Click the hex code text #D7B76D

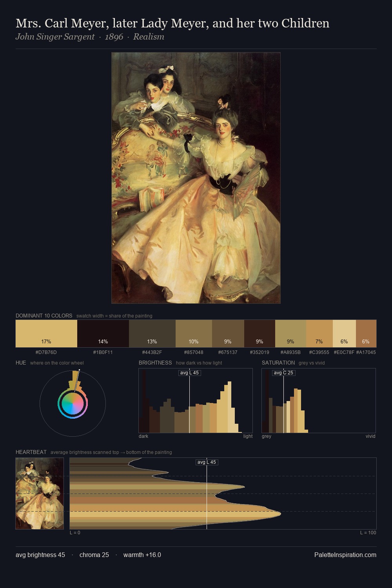[46, 352]
